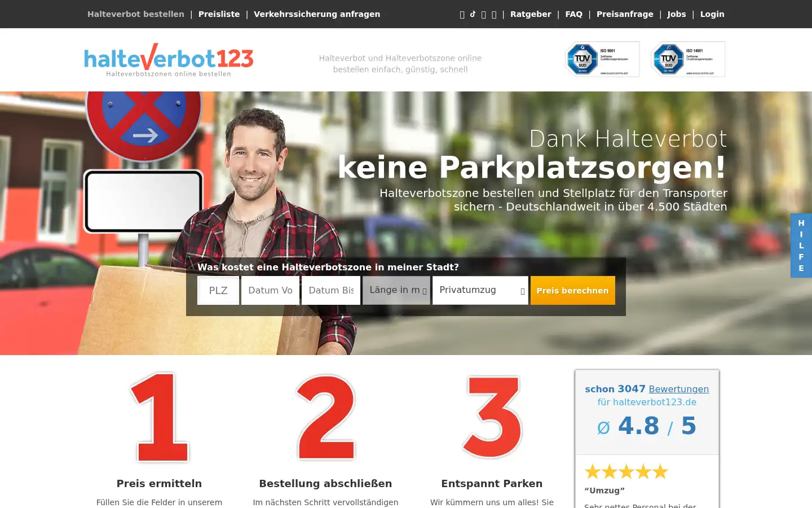Focus the PLZ input field

pos(218,290)
